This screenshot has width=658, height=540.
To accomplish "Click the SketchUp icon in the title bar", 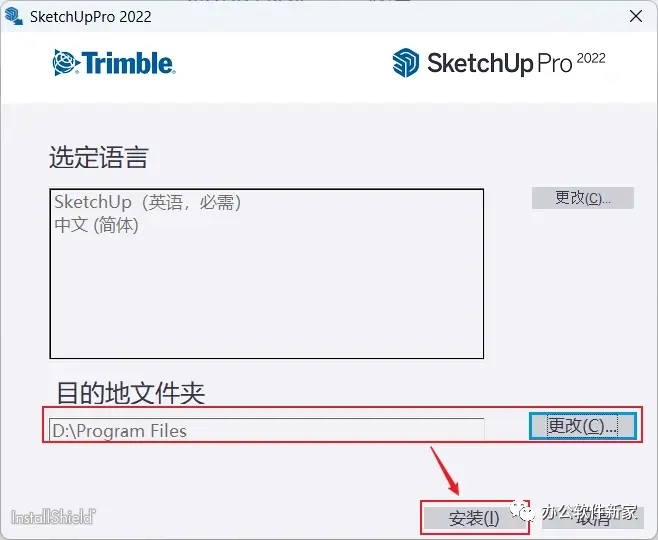I will 13,16.
